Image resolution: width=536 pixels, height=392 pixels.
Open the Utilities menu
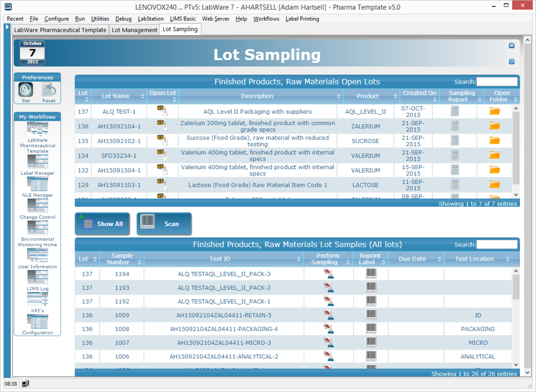pyautogui.click(x=100, y=19)
